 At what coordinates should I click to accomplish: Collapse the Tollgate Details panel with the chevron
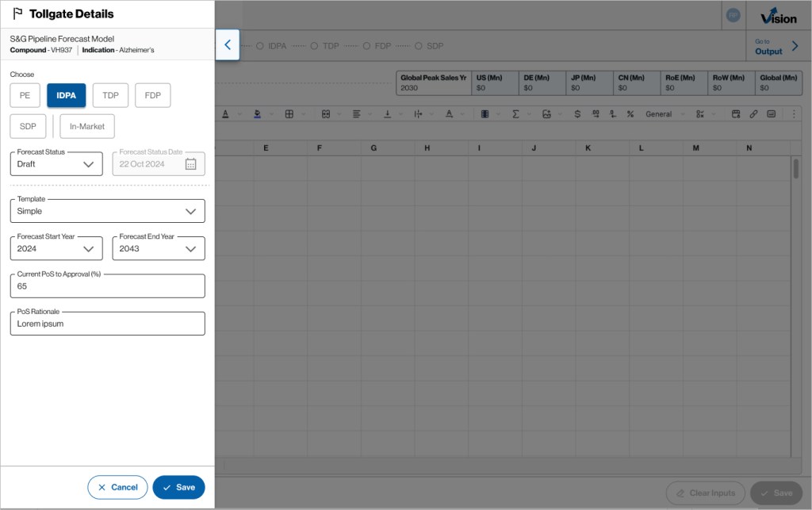228,45
